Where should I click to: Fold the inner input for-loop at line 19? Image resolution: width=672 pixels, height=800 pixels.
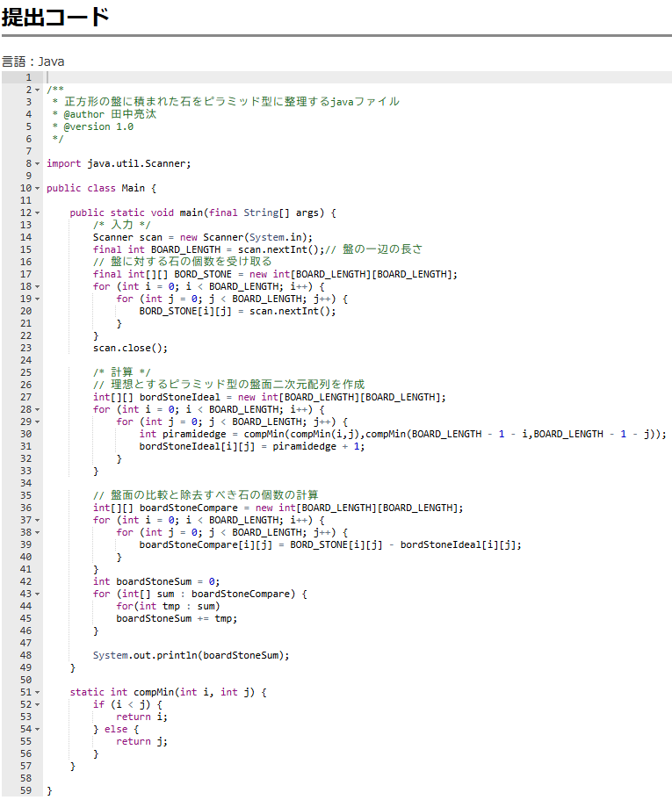[x=38, y=299]
